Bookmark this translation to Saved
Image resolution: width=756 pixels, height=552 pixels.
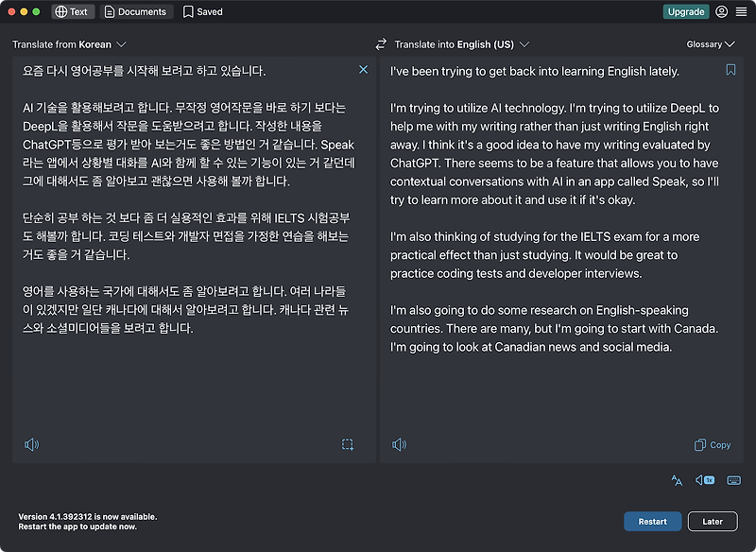click(730, 70)
